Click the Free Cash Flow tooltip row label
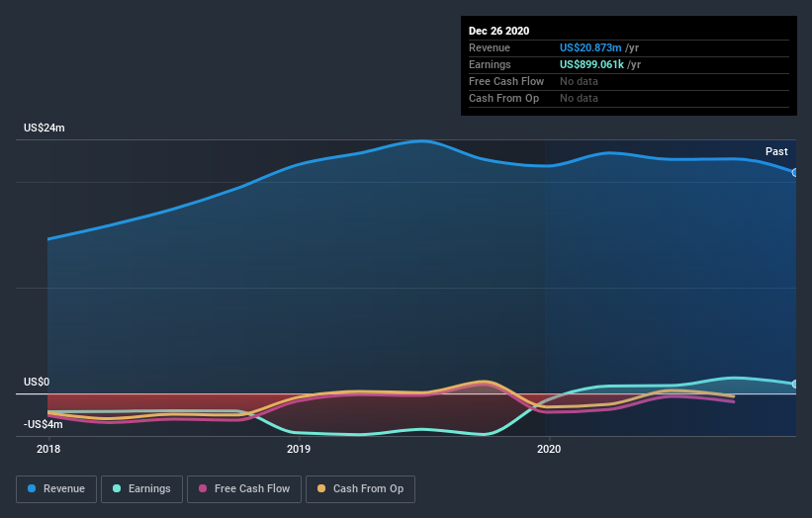Image resolution: width=812 pixels, height=518 pixels. pos(506,81)
